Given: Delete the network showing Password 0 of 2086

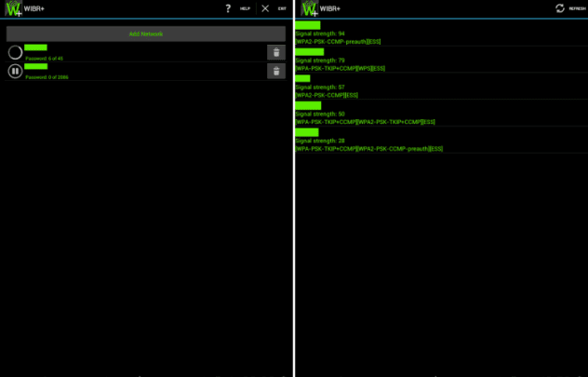Looking at the screenshot, I should (x=276, y=71).
